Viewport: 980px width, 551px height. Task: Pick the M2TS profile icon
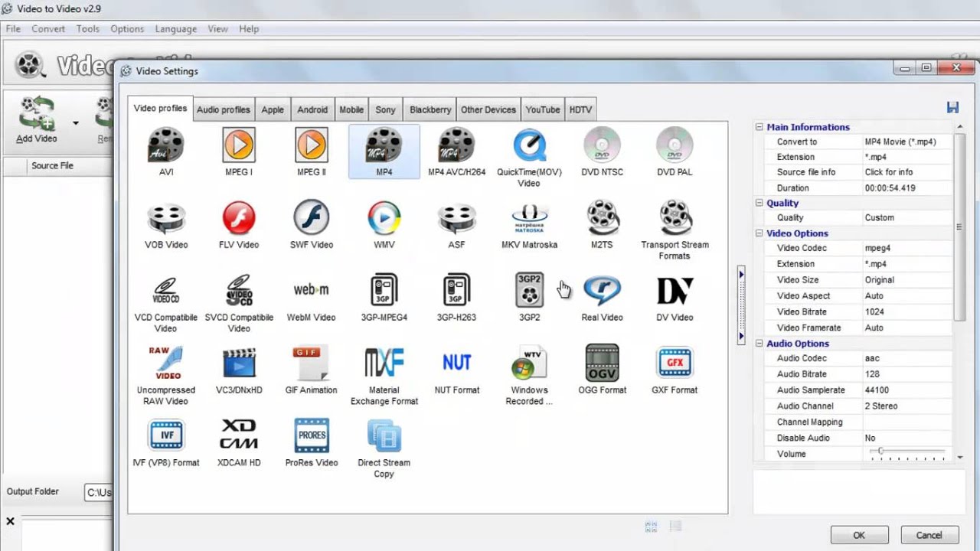coord(602,224)
